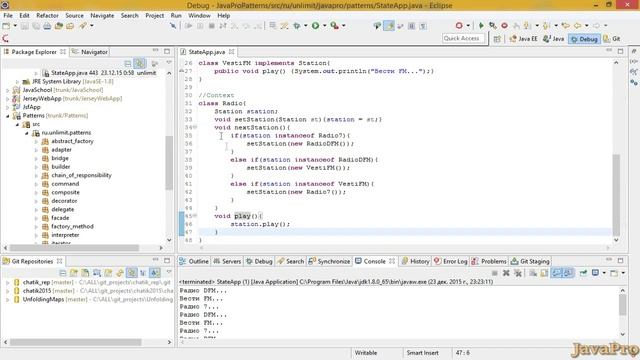Toggle Show Whitespace Characters button

tap(423, 26)
